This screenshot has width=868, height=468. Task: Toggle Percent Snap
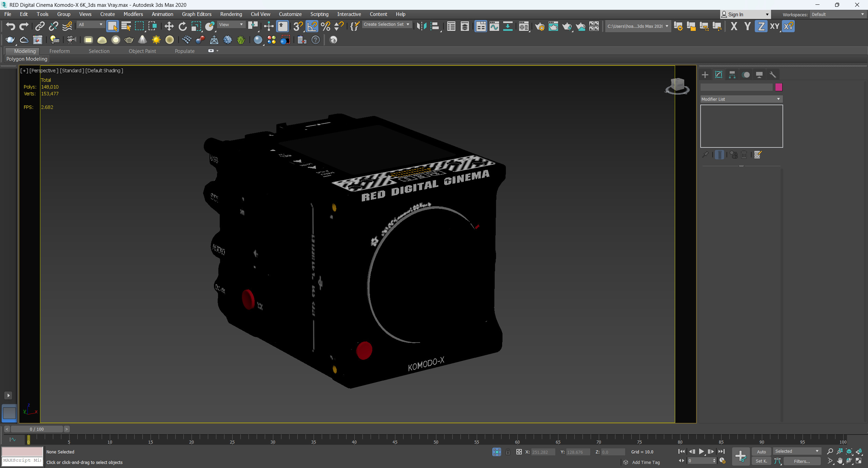pos(325,26)
